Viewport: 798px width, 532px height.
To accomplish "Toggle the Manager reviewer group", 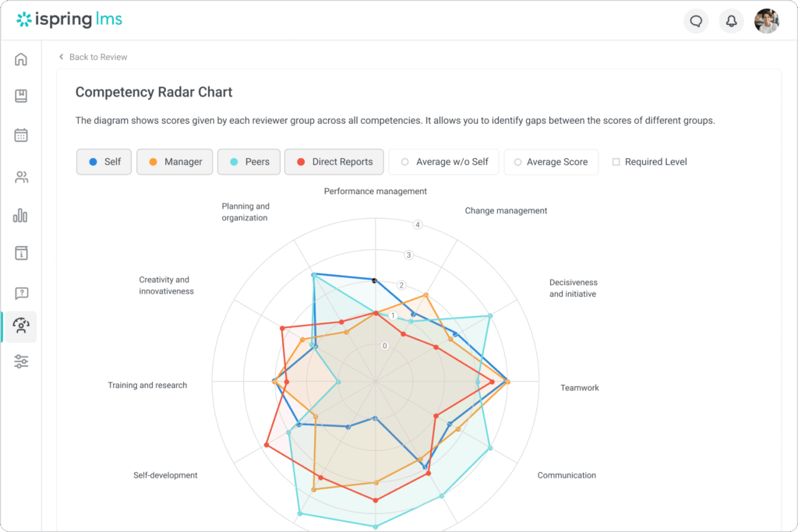I will tap(175, 162).
